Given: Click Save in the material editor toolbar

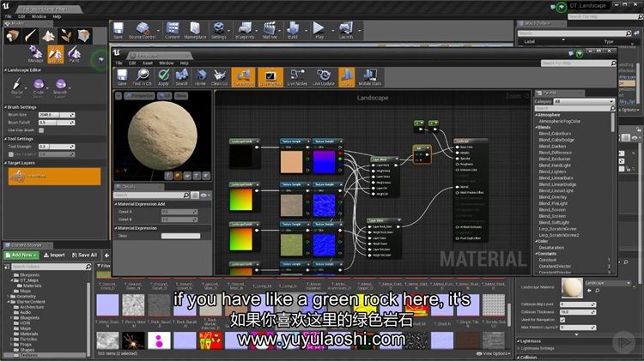Looking at the screenshot, I should point(122,77).
